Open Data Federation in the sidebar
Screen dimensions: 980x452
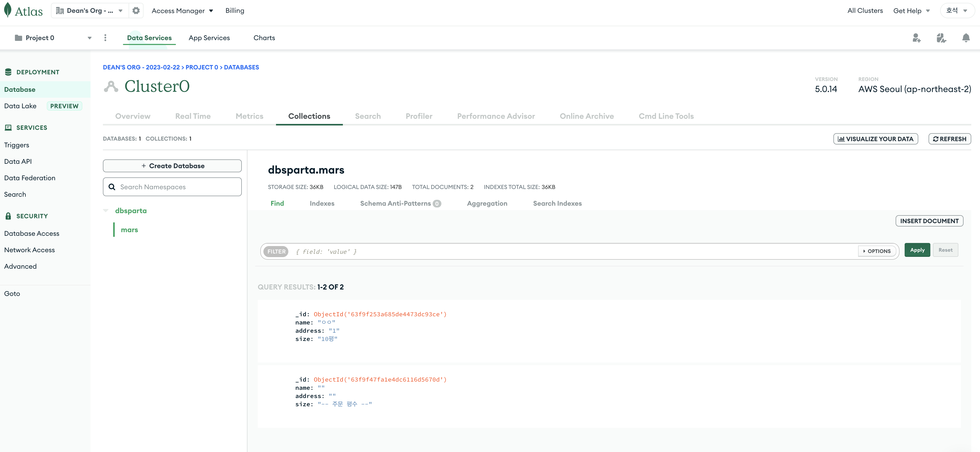point(30,177)
